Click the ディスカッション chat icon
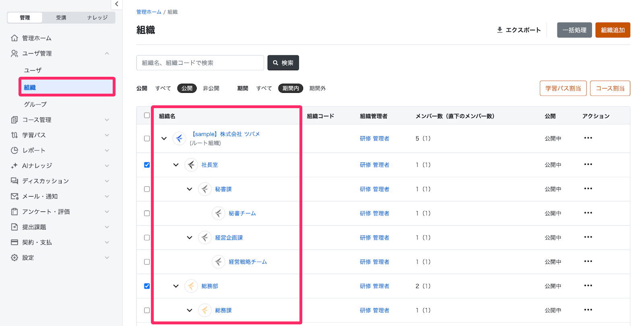 14,181
